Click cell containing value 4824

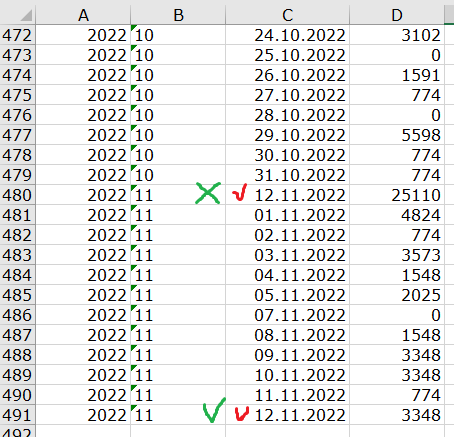(397, 215)
